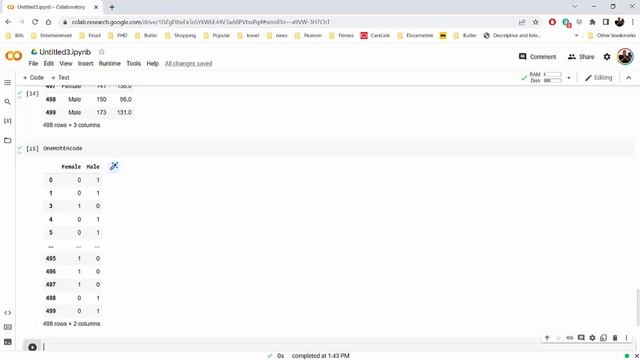Open the code snippets sidebar icon

[x=7, y=313]
